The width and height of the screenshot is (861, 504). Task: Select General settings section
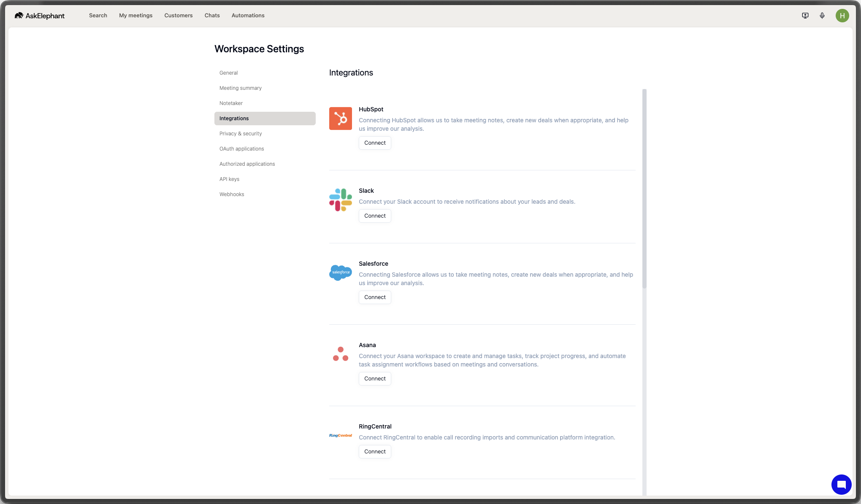tap(265, 73)
